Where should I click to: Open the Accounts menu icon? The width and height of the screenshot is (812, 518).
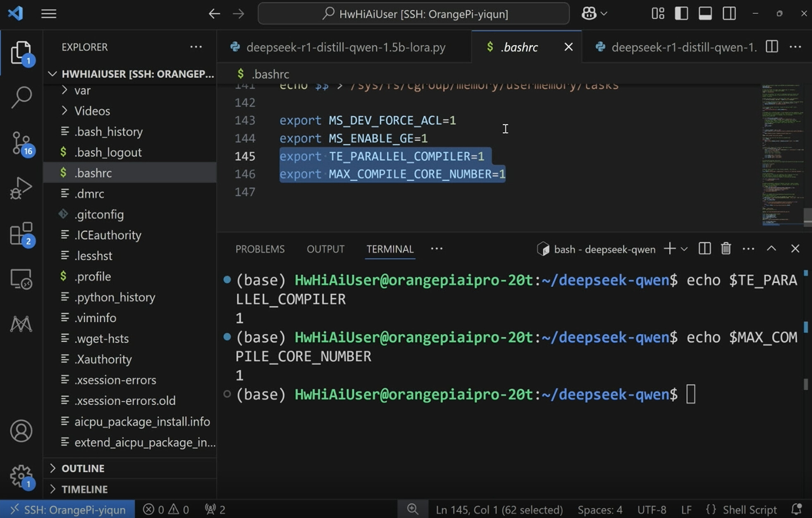click(x=21, y=431)
